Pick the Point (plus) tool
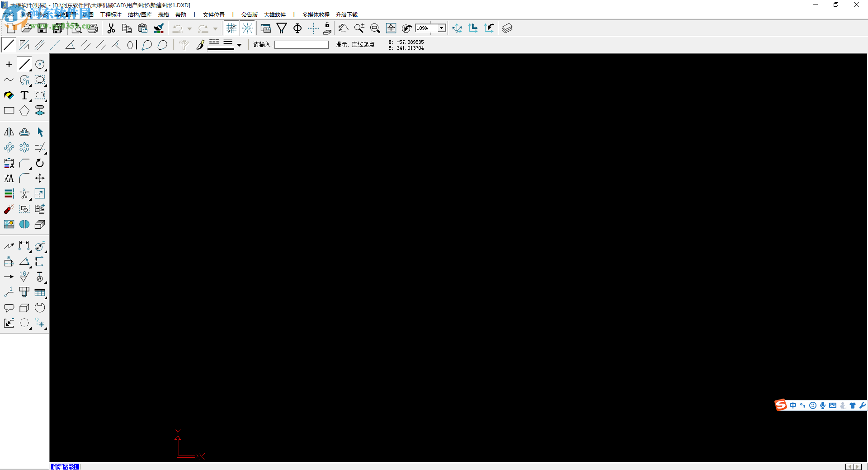This screenshot has width=868, height=470. pos(9,65)
